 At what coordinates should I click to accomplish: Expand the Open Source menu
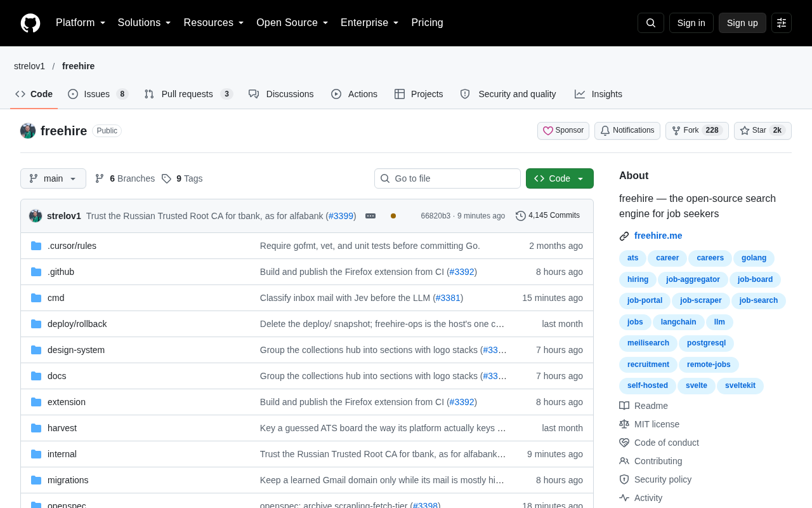coord(292,23)
